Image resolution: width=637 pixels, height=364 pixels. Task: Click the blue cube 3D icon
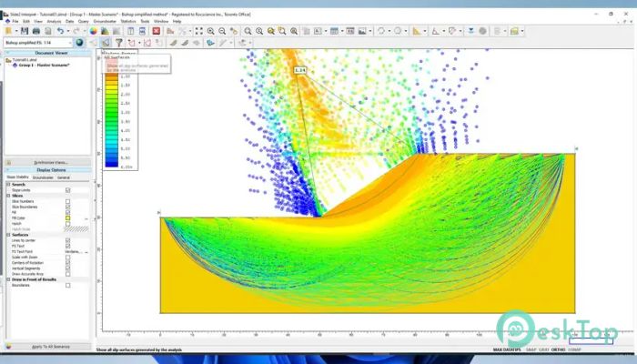(210, 42)
